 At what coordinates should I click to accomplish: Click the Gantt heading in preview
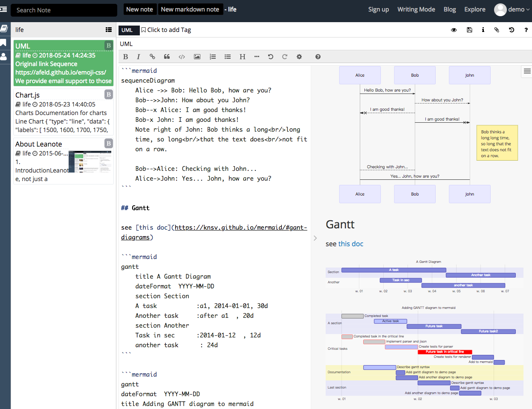[x=340, y=225]
